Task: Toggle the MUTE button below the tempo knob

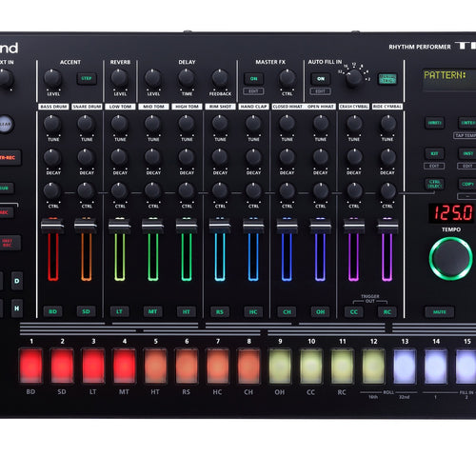Action: point(440,311)
